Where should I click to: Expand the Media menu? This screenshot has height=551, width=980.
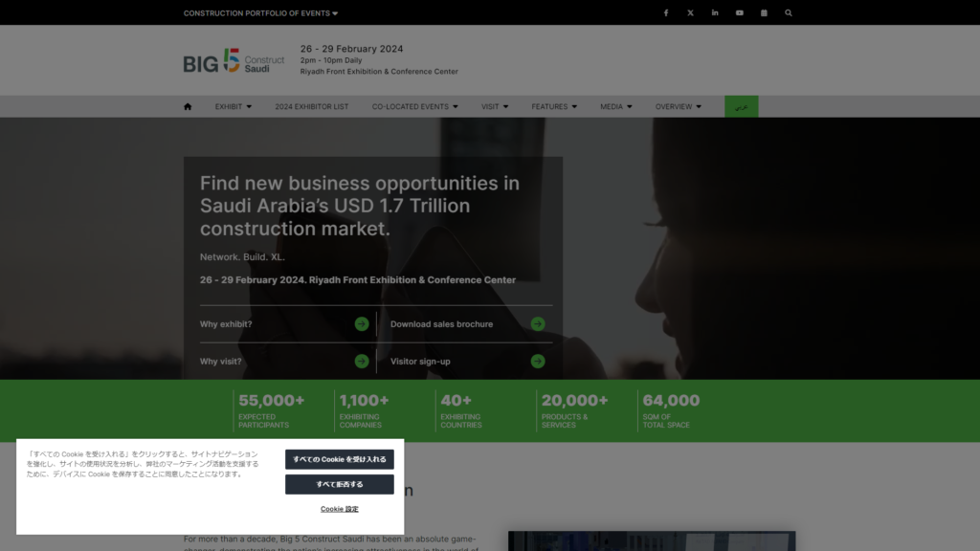click(615, 107)
